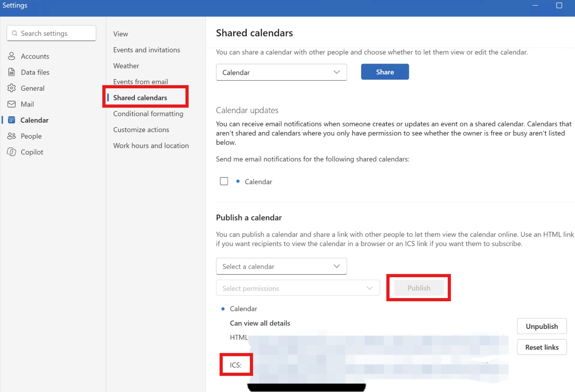Screen dimensions: 575x392
Task: Open the View calendar settings
Action: tap(120, 34)
